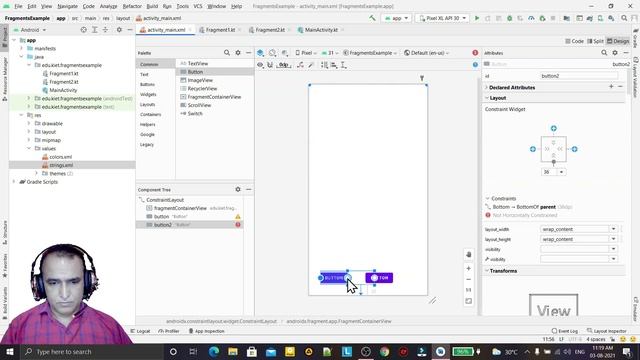The width and height of the screenshot is (640, 360).
Task: Select strings.xml in project tree
Action: [x=61, y=165]
